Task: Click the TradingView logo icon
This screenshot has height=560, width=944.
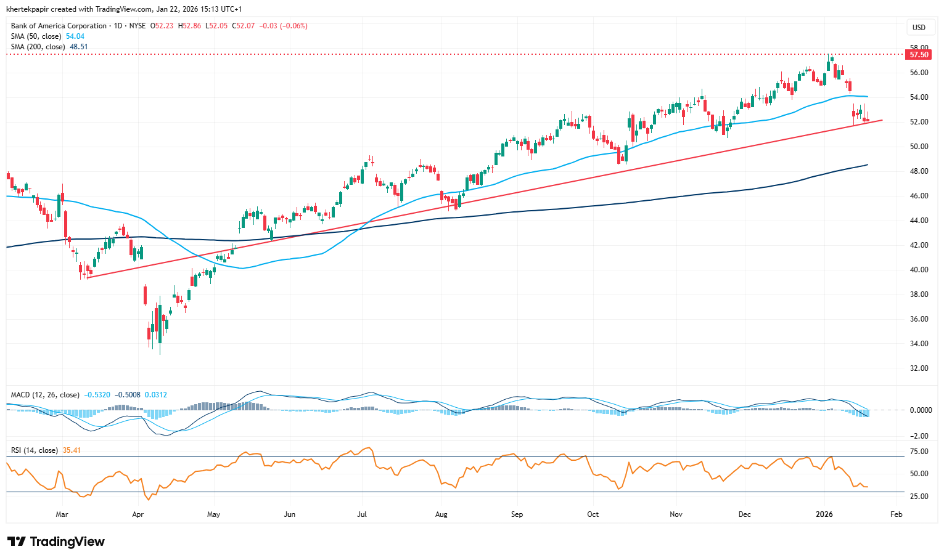Action: 17,542
